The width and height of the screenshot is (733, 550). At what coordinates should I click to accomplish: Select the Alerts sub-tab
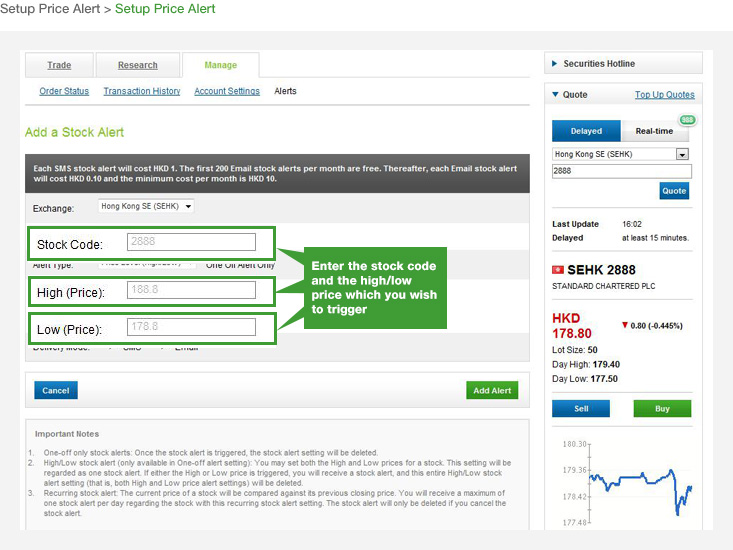tap(285, 91)
